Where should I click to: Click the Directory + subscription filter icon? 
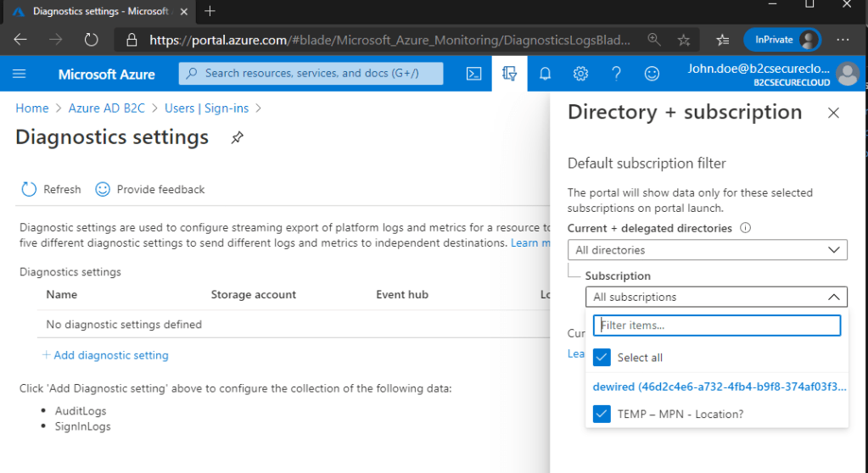[x=510, y=74]
